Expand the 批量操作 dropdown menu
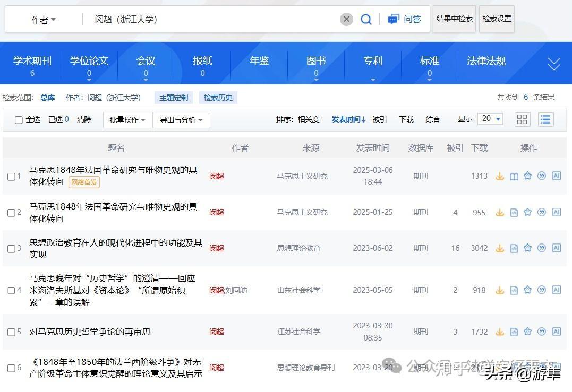Viewport: 572px width, 392px height. [127, 120]
